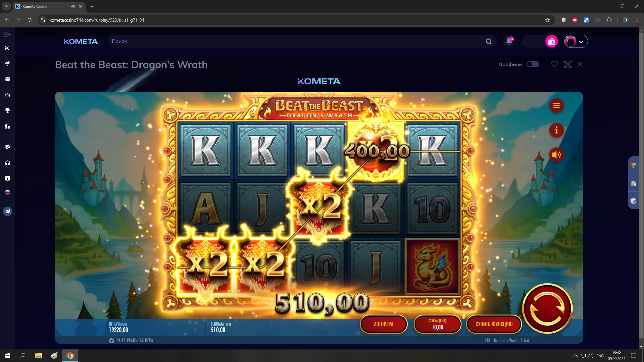The height and width of the screenshot is (362, 644).
Task: Spin the reels with the red spin button
Action: click(x=547, y=309)
